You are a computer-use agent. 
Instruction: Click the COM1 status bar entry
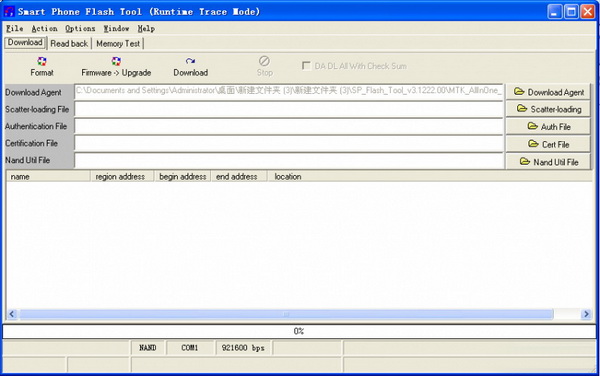190,348
